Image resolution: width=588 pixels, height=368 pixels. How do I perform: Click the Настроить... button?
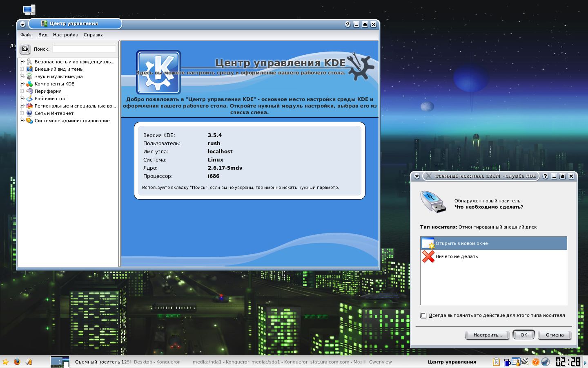click(488, 335)
